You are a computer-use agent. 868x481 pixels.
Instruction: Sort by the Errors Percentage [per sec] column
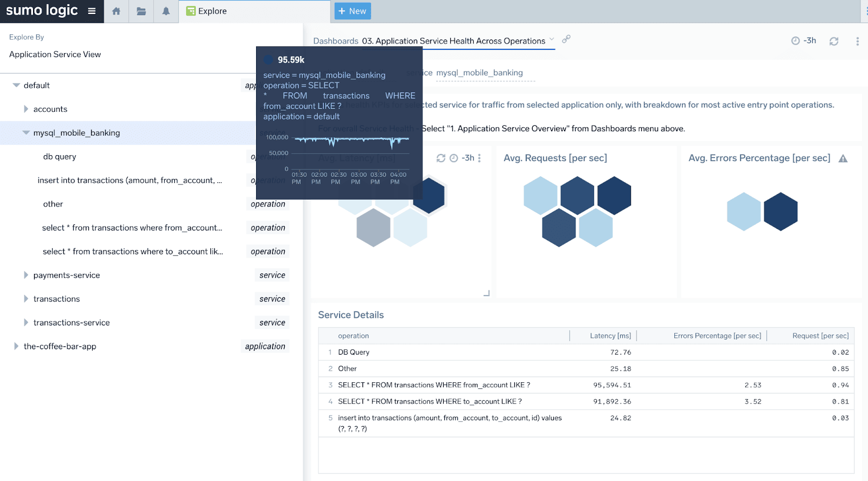tap(717, 336)
